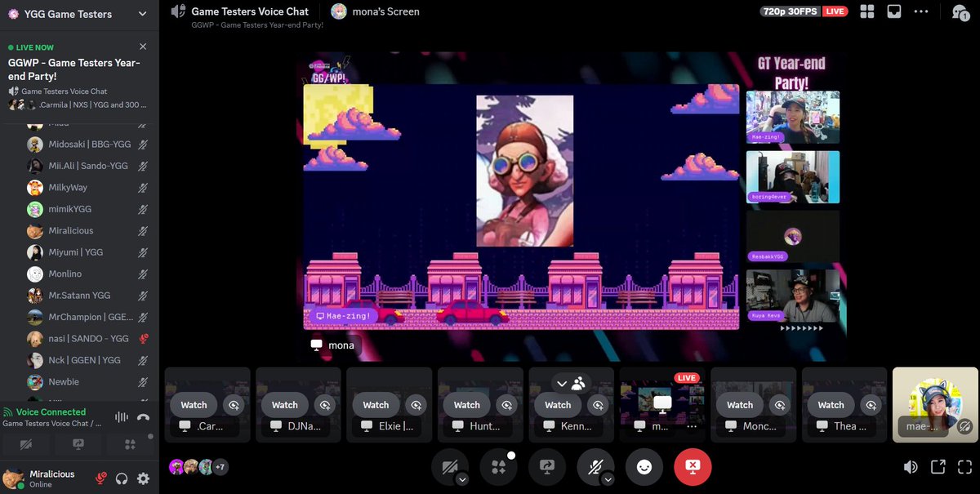Open the inbox icon in top bar

894,11
